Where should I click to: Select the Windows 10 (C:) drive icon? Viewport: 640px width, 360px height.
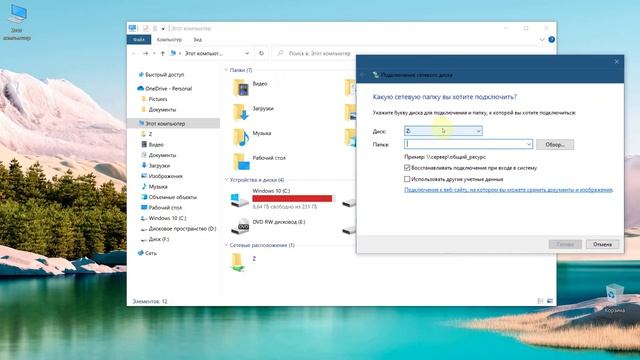pos(240,200)
